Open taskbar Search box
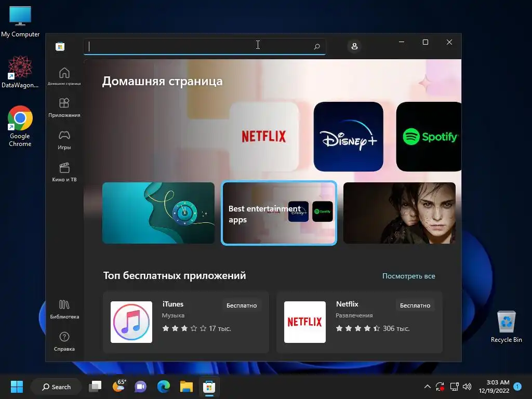This screenshot has height=399, width=532. pyautogui.click(x=56, y=387)
